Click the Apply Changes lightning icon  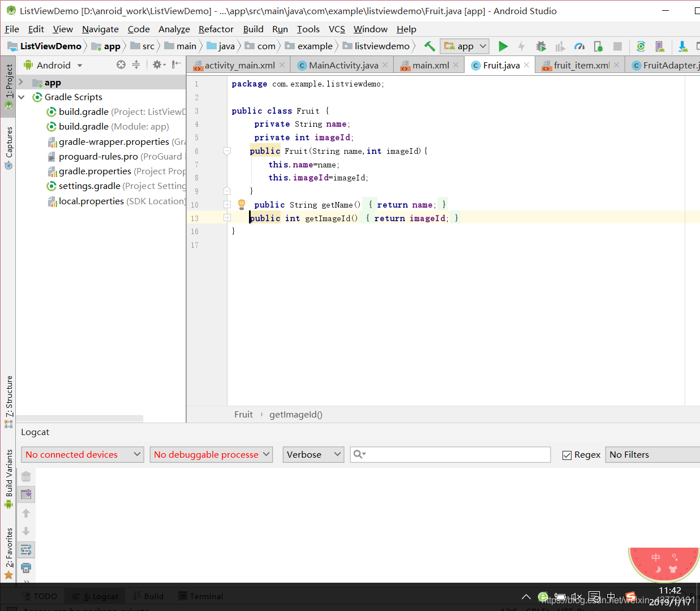pyautogui.click(x=521, y=46)
